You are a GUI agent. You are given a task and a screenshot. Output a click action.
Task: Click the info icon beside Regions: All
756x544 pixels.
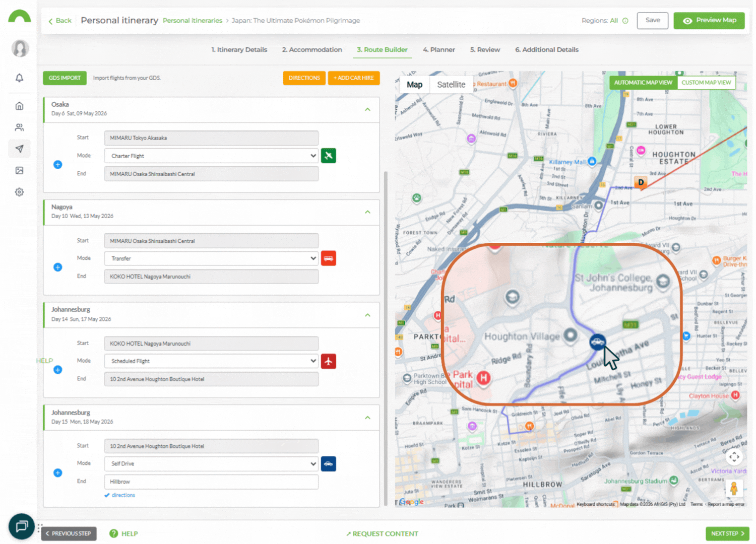tap(625, 21)
